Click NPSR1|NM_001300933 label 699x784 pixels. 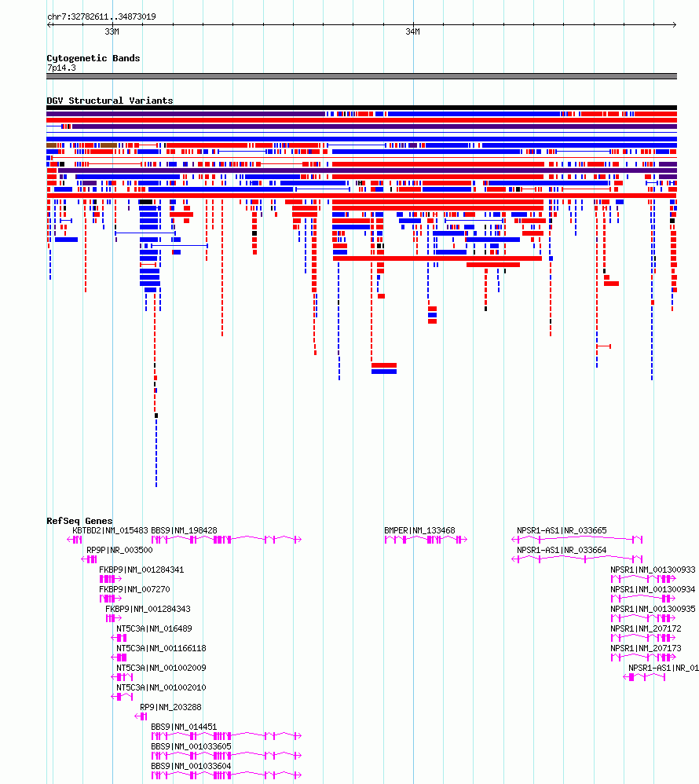pyautogui.click(x=653, y=570)
